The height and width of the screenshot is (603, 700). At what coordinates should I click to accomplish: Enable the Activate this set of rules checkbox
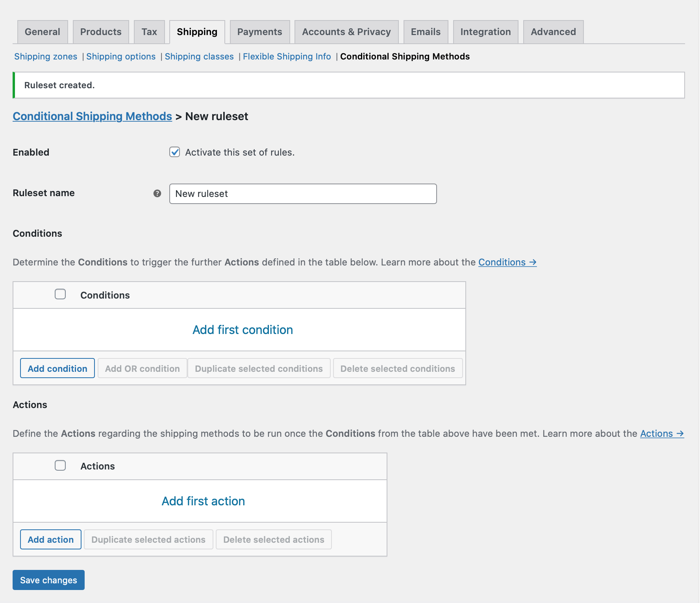tap(174, 152)
